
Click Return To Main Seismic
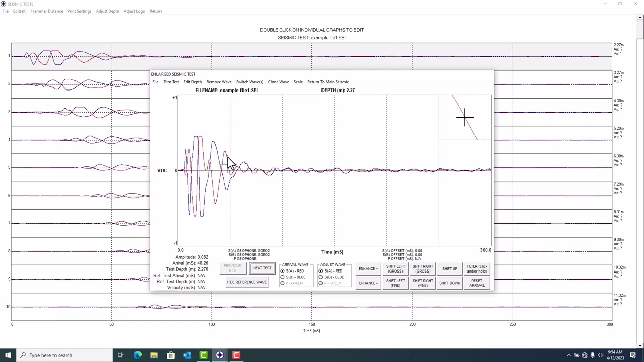pos(328,82)
